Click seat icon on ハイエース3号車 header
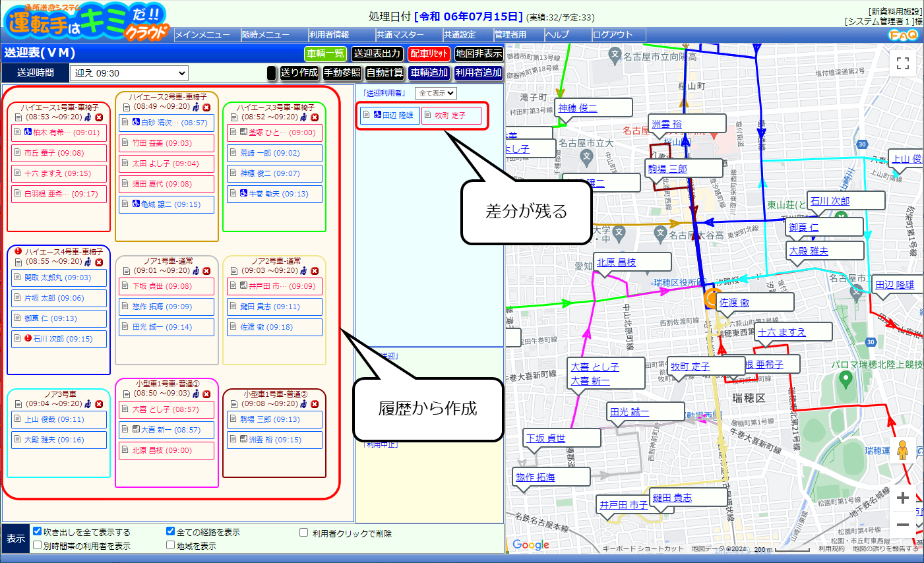Viewport: 924px width, 563px height. coord(304,117)
